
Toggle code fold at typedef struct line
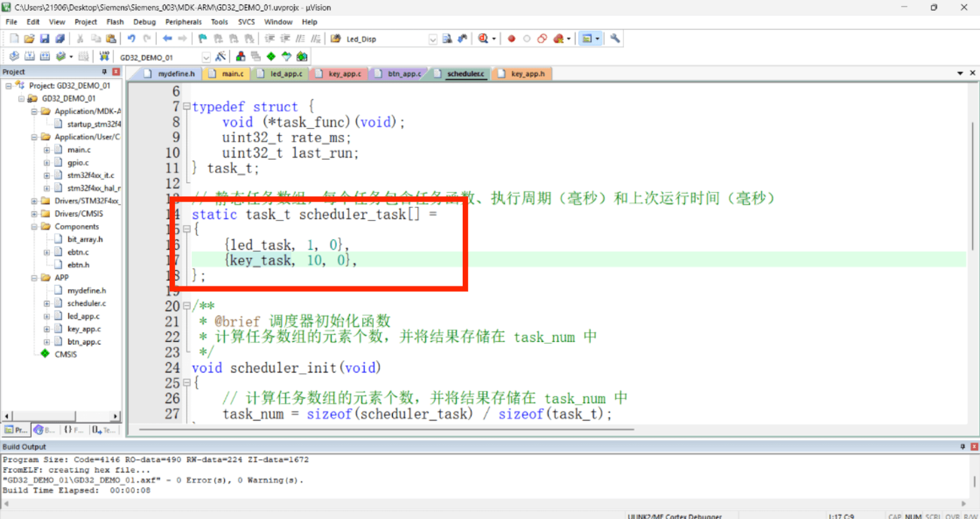(186, 106)
